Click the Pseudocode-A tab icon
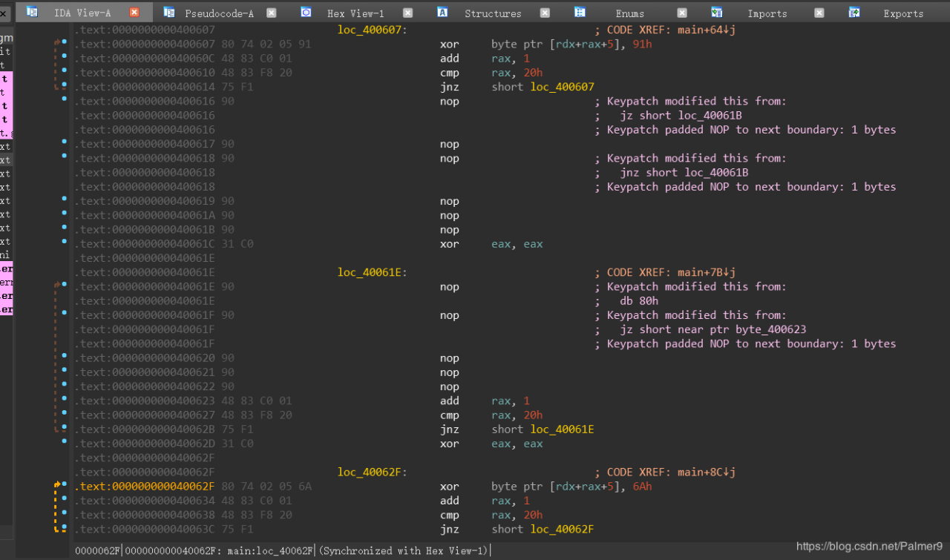 point(169,12)
